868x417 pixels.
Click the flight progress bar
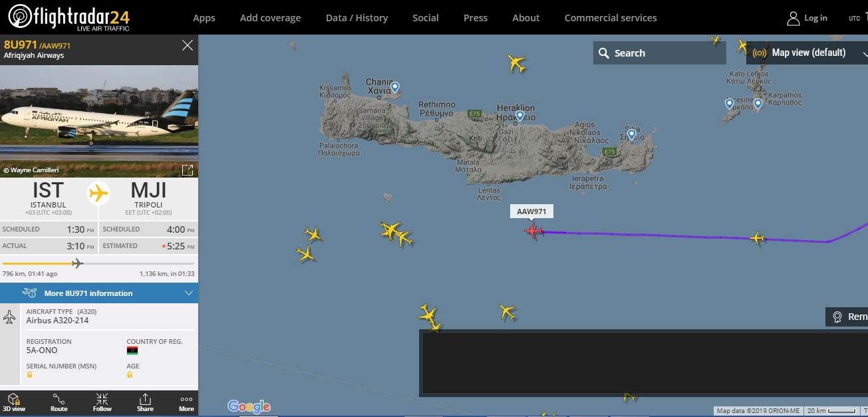(x=98, y=263)
